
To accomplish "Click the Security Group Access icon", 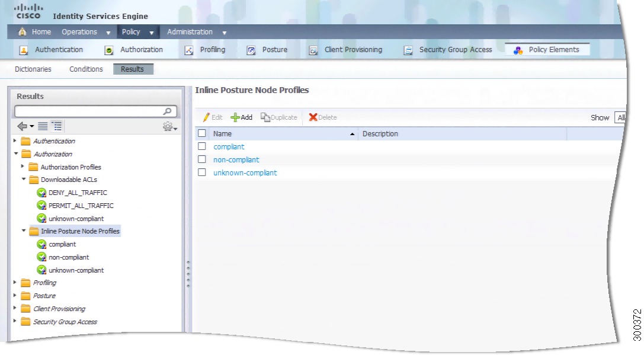I will point(408,50).
